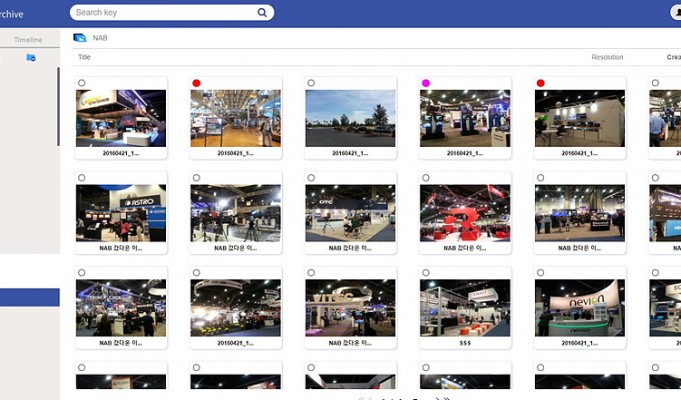Open thumbnail with cameras on tripods
This screenshot has width=681, height=400.
click(x=235, y=213)
